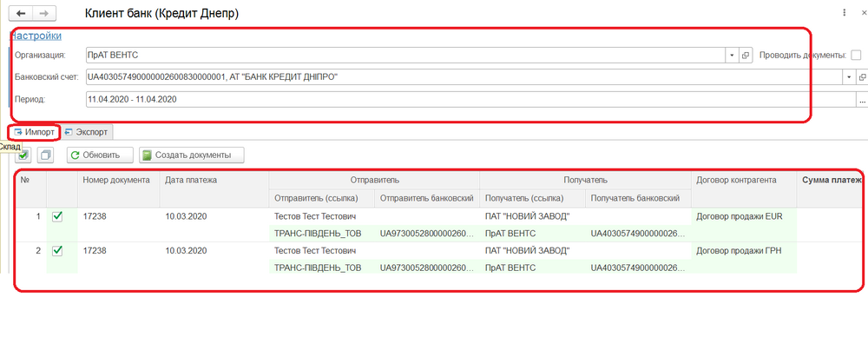The image size is (868, 337).
Task: Select document number 17238 in row 1
Action: point(95,217)
